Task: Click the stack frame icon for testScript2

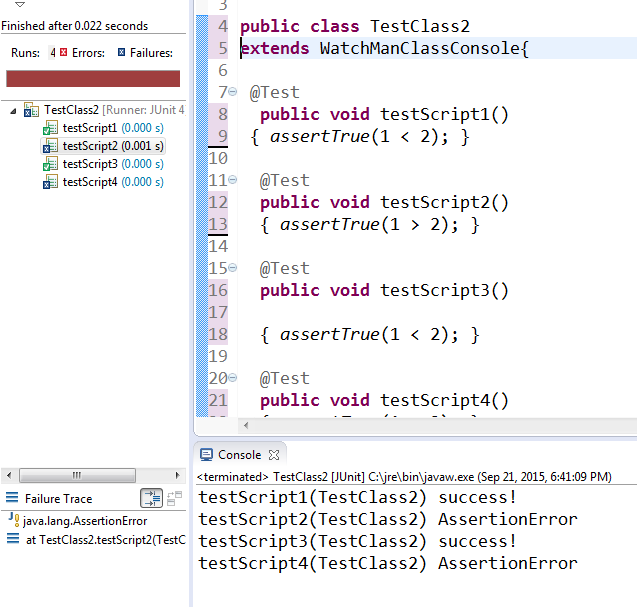Action: 13,539
